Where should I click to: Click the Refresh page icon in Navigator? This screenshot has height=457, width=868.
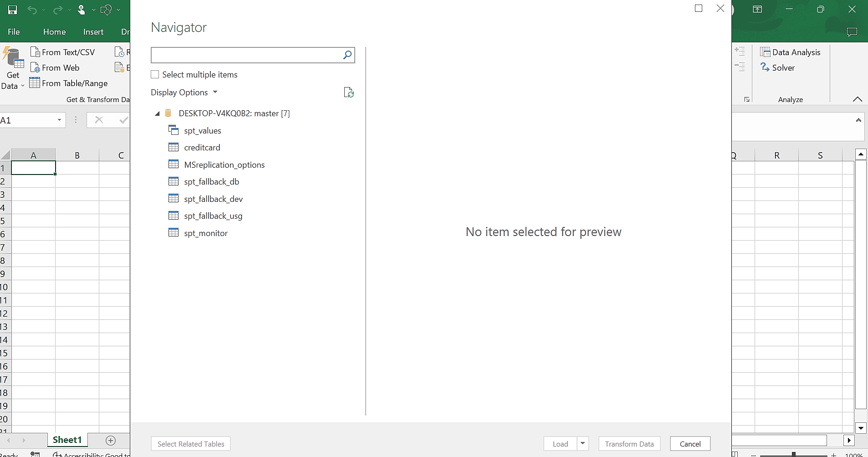point(349,92)
